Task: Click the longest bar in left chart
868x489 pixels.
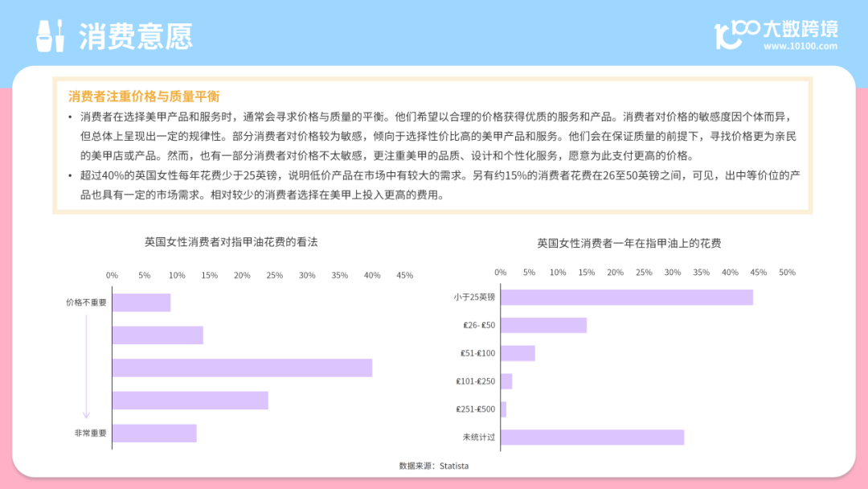Action: click(x=243, y=368)
